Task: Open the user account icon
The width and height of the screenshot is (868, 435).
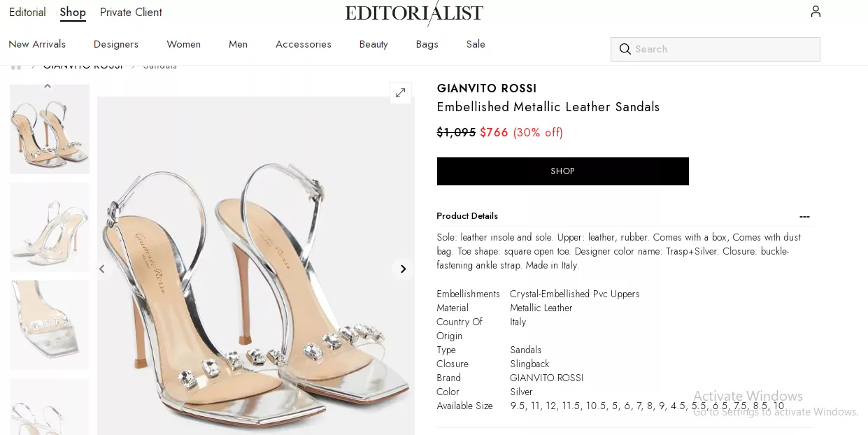Action: [816, 11]
